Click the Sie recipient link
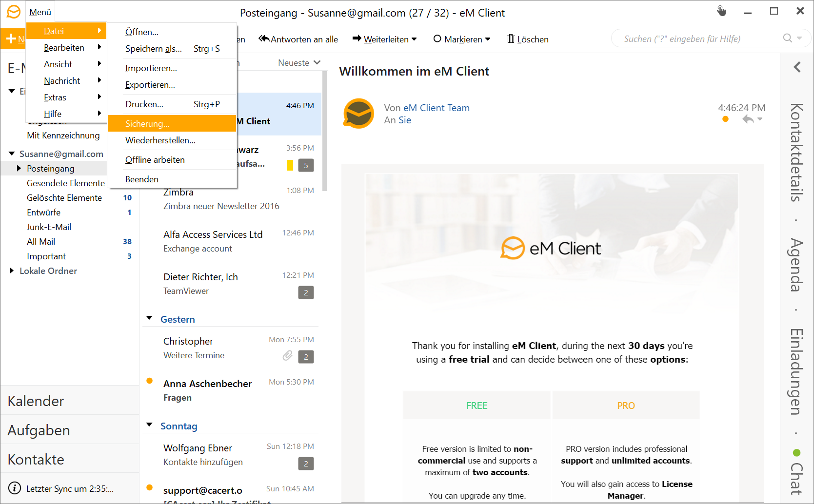The height and width of the screenshot is (504, 814). point(405,120)
